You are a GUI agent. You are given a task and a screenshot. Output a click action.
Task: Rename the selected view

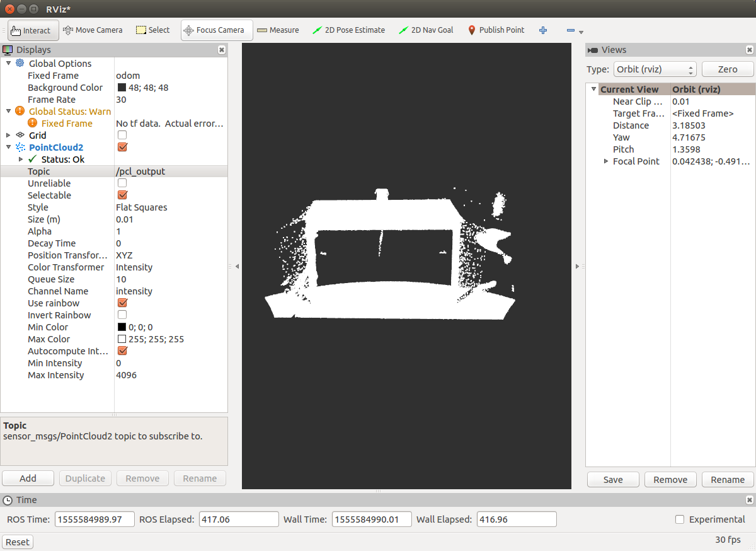click(x=728, y=480)
